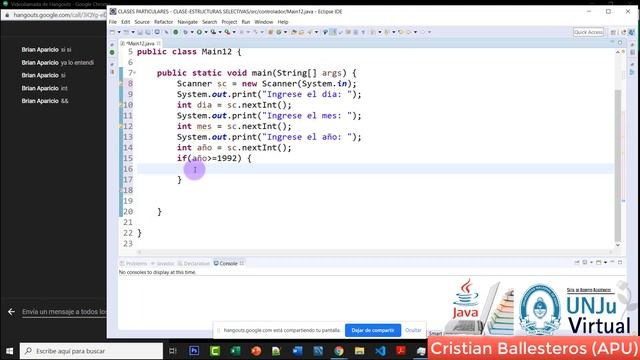Open PowerPoint from the taskbar
The height and width of the screenshot is (360, 640).
[x=256, y=351]
